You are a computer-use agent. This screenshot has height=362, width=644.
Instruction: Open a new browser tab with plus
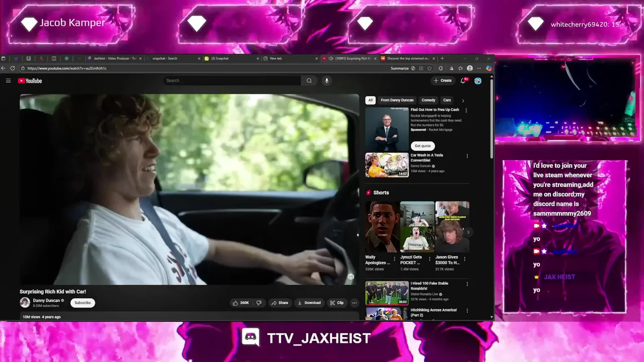pos(442,58)
